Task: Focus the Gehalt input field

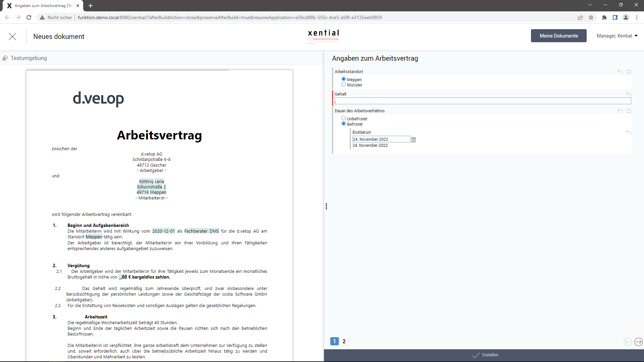Action: click(x=483, y=101)
